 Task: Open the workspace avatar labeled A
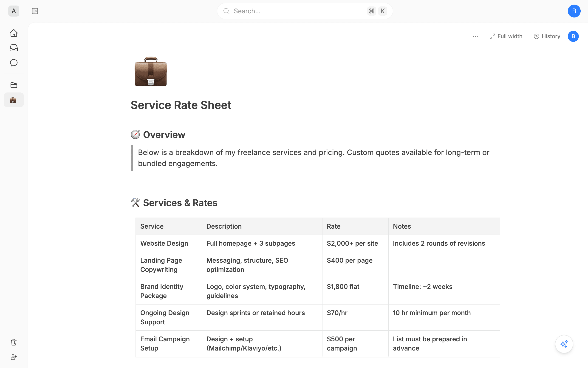[14, 11]
